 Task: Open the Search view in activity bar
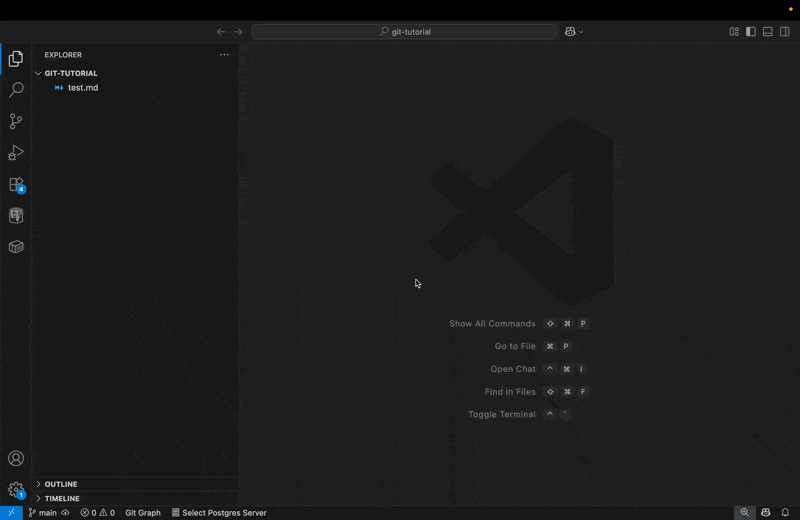16,90
